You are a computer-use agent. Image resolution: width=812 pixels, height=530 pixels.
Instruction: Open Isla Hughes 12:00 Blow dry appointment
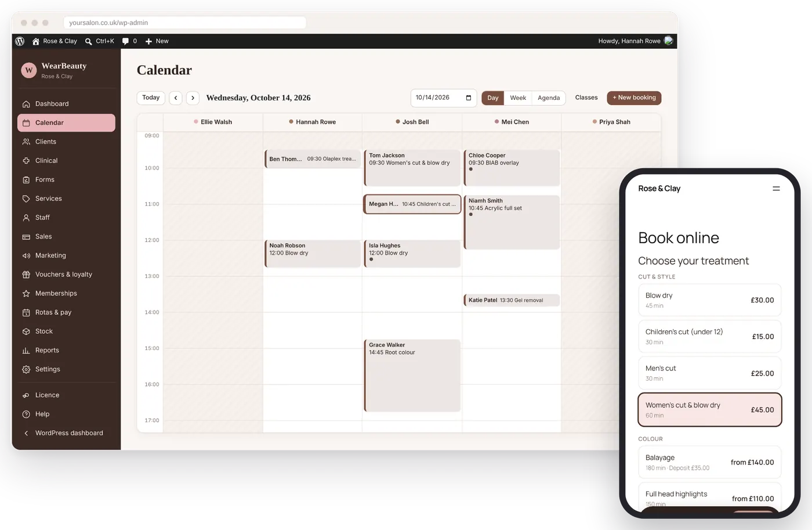click(412, 254)
